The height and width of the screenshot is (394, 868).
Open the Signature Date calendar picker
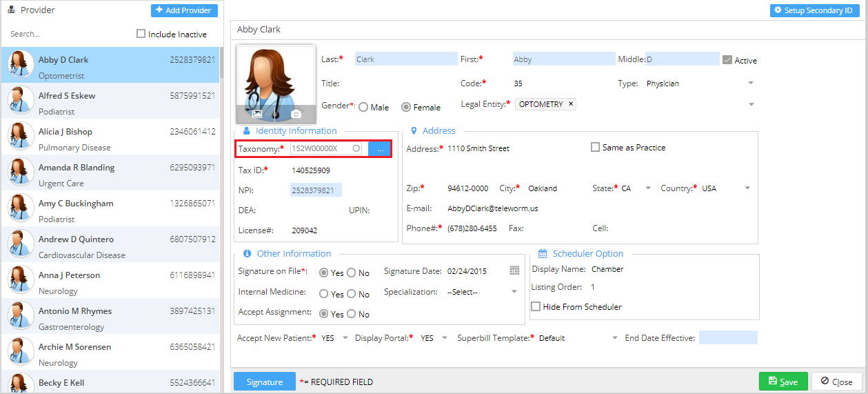pyautogui.click(x=514, y=271)
